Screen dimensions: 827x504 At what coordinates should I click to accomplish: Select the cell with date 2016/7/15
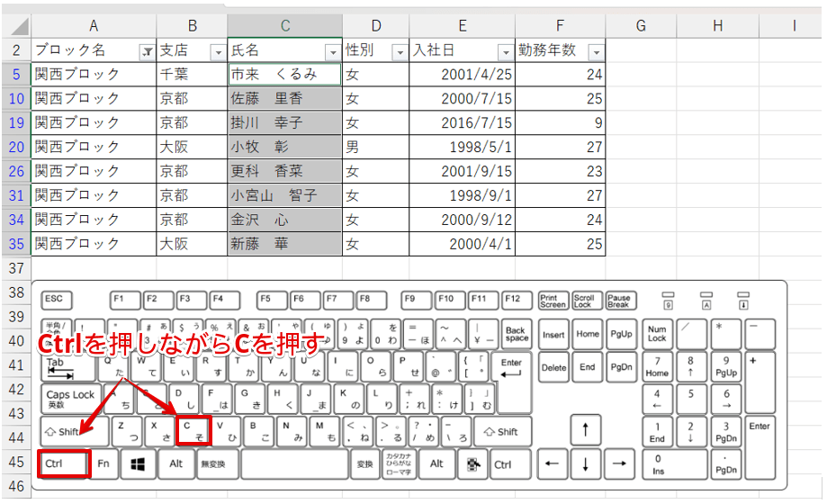(463, 122)
